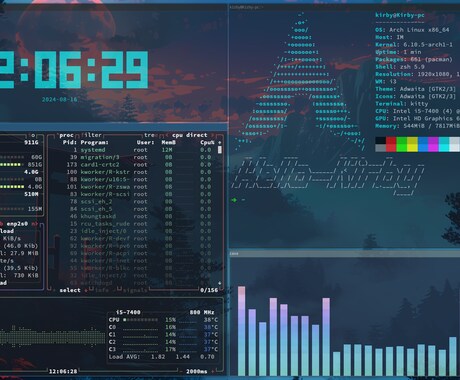The image size is (460, 380).
Task: Click the 'select' option under process list
Action: pos(70,290)
